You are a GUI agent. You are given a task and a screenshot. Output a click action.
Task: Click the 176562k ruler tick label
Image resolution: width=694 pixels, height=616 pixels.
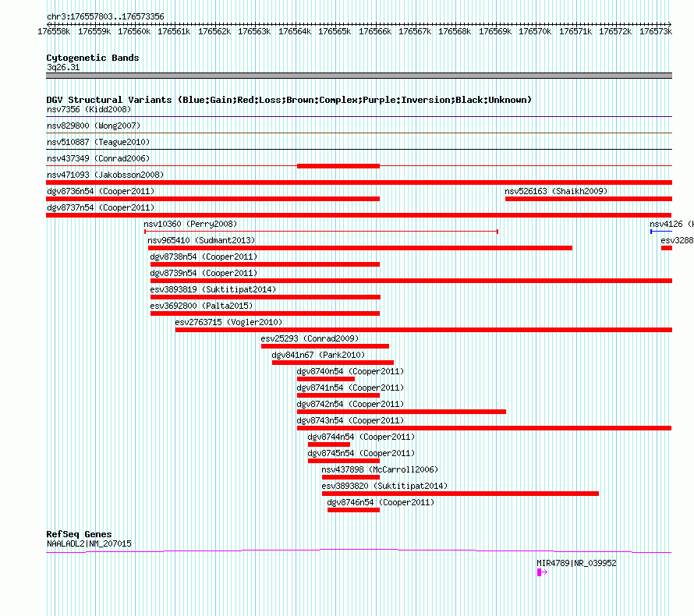pos(214,31)
